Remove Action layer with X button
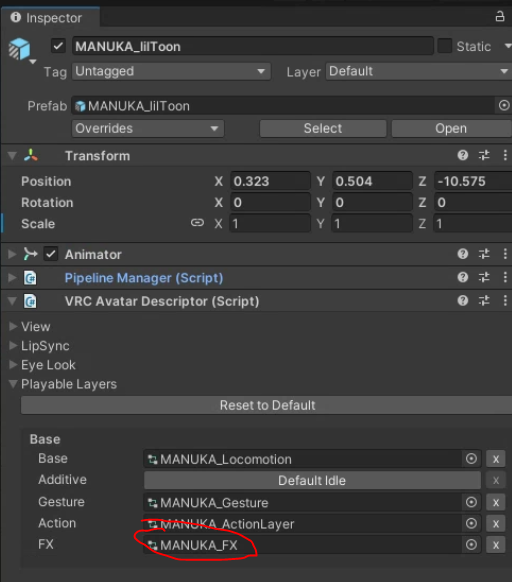This screenshot has height=582, width=512. pyautogui.click(x=496, y=524)
